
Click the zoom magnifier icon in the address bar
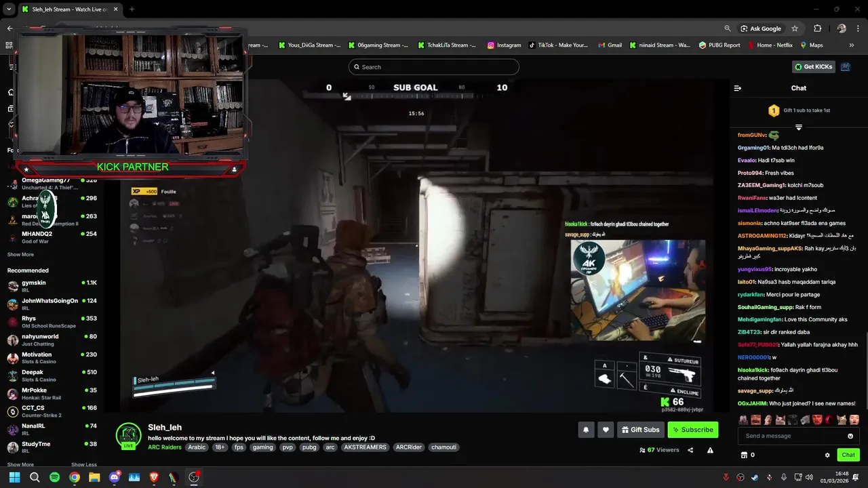[x=728, y=28]
